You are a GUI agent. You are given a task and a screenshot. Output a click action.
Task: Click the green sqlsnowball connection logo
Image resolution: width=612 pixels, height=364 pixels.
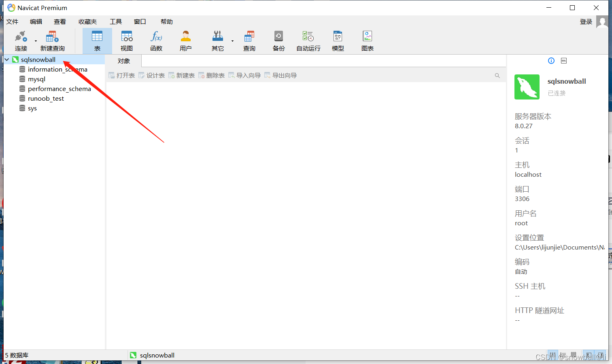527,87
